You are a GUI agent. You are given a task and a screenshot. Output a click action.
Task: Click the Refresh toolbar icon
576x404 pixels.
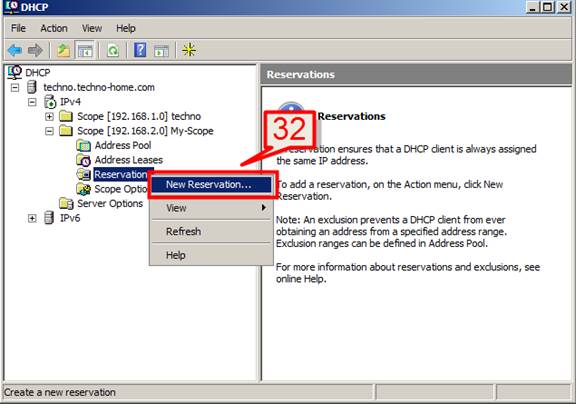(x=113, y=50)
